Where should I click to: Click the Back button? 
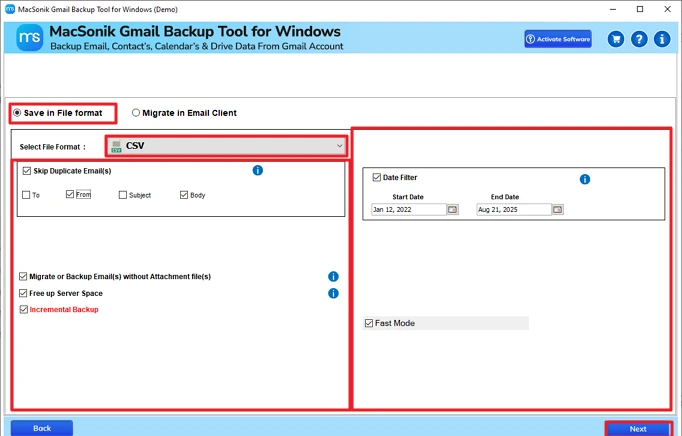click(x=42, y=428)
